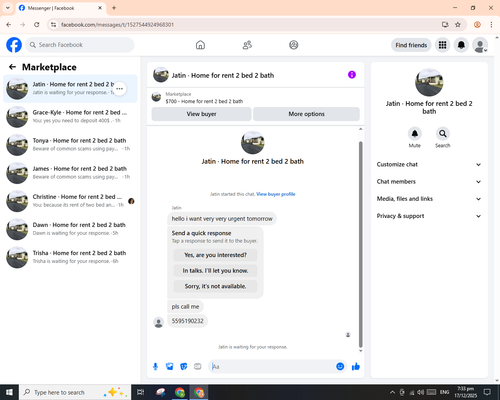The image size is (500, 400).
Task: Click More options button
Action: [x=306, y=114]
